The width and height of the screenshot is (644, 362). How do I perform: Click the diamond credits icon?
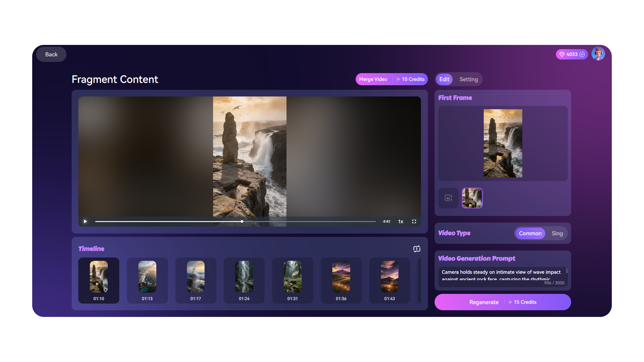point(562,54)
